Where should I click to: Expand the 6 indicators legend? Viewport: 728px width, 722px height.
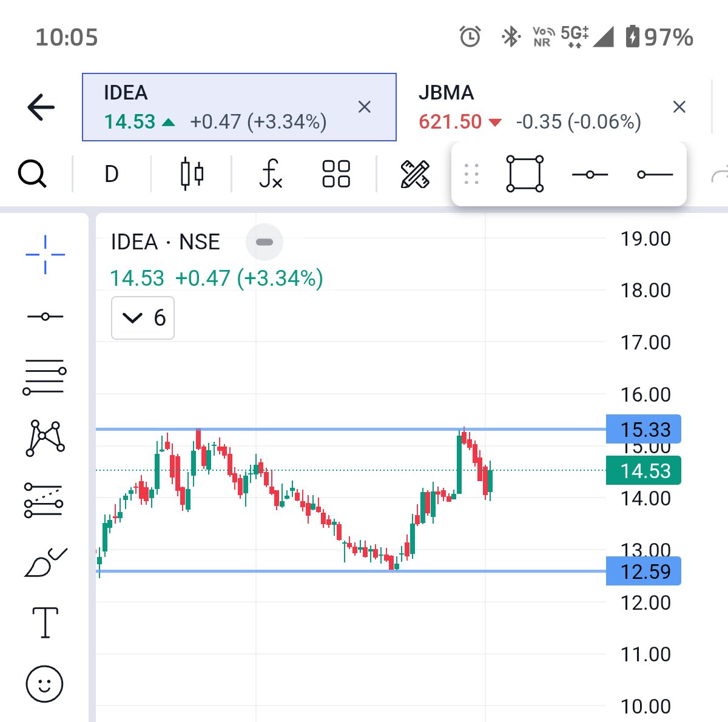(x=143, y=318)
